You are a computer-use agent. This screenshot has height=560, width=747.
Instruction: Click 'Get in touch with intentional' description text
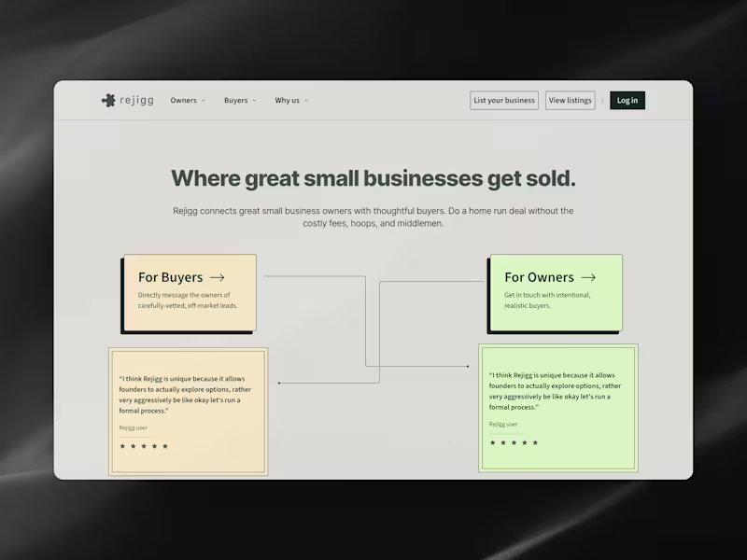[547, 301]
